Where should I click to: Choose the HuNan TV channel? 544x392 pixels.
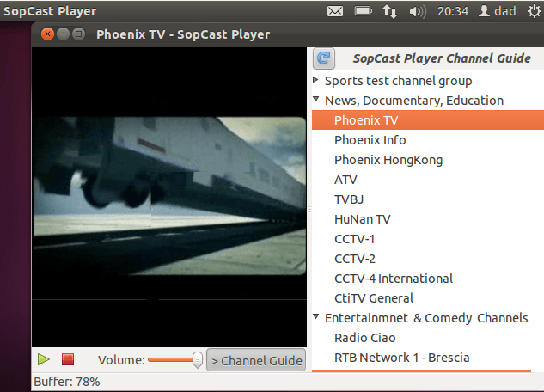(x=362, y=219)
